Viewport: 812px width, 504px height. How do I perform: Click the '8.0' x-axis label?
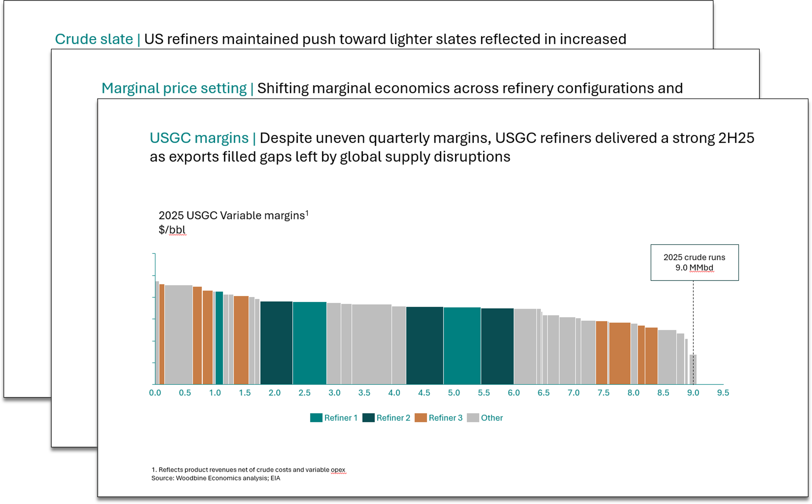pyautogui.click(x=633, y=393)
